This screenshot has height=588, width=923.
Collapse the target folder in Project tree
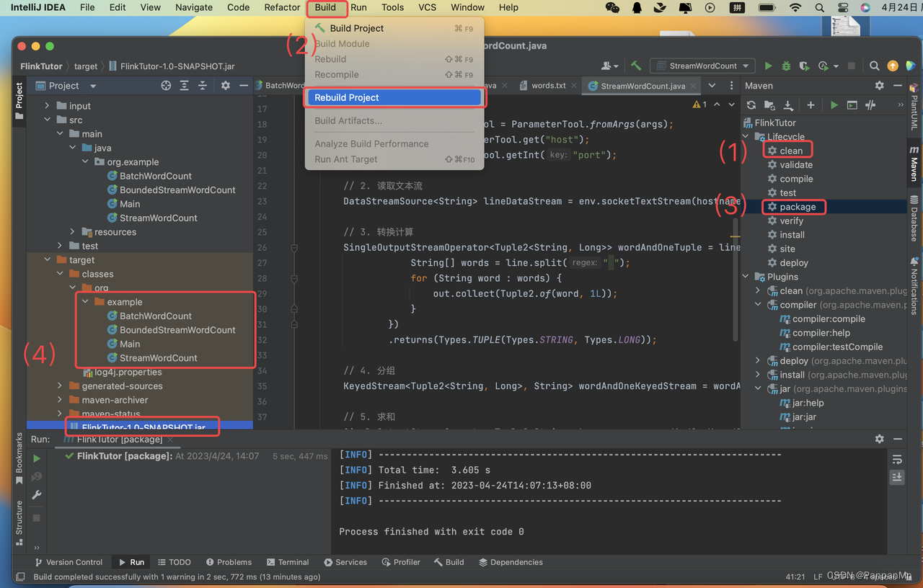point(48,260)
